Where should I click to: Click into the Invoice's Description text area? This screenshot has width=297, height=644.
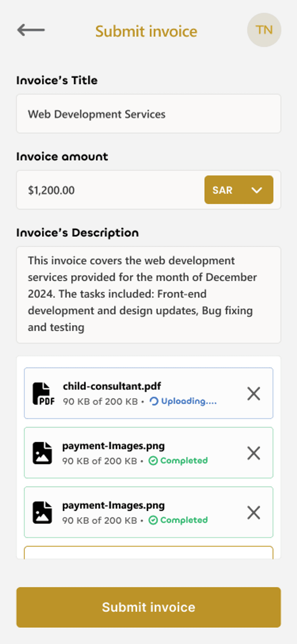click(148, 294)
